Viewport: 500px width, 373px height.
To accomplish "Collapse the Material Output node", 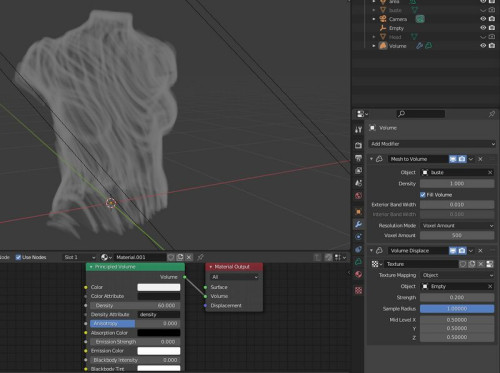I will tap(211, 267).
